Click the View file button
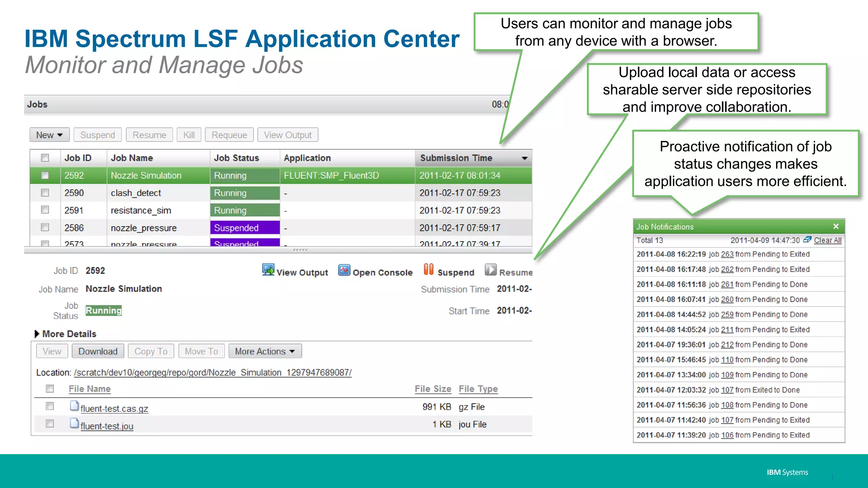Screen dimensions: 868x488 pos(52,351)
